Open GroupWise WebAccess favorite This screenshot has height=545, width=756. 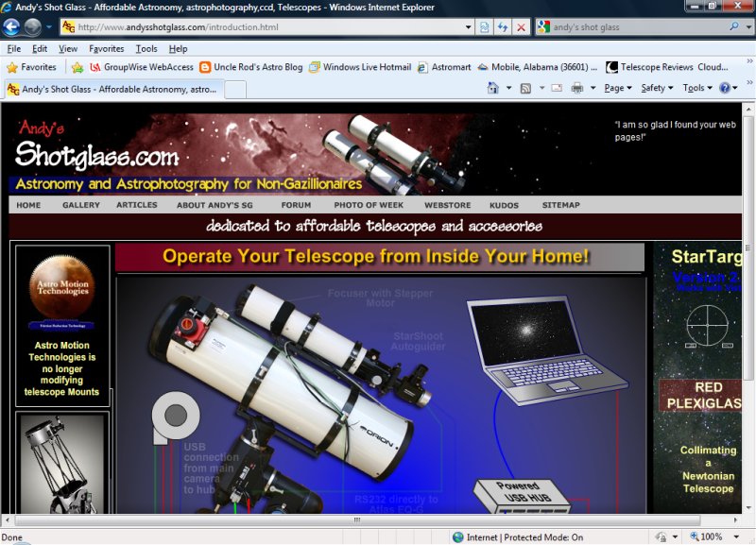[142, 67]
